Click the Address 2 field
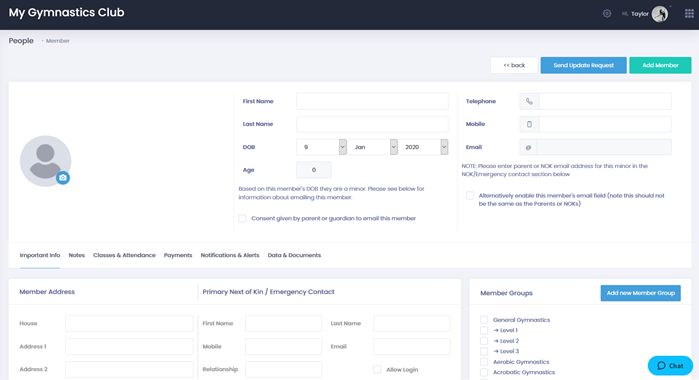Image resolution: width=699 pixels, height=380 pixels. click(129, 369)
